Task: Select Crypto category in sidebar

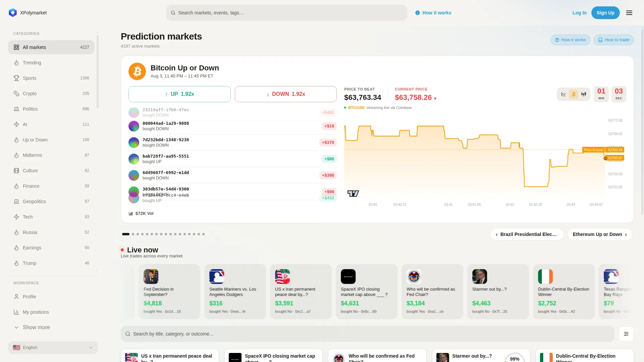Action: click(51, 94)
